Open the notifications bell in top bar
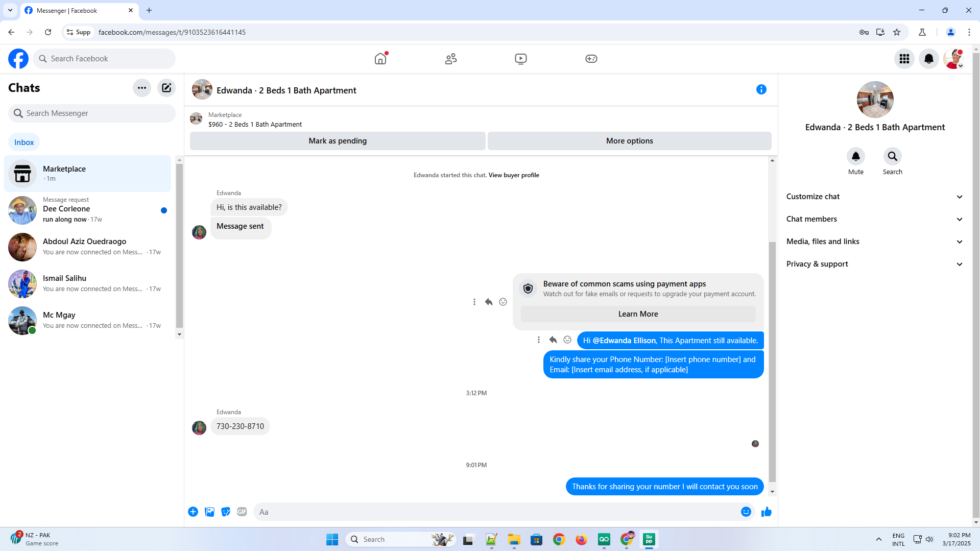This screenshot has width=980, height=551. pyautogui.click(x=929, y=59)
